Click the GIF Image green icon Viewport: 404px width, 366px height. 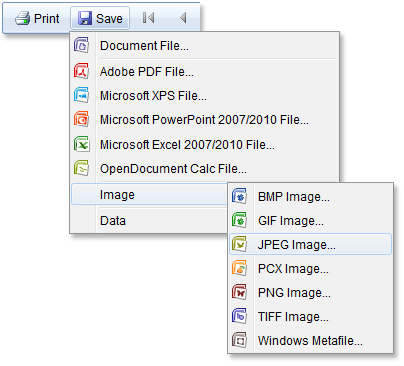[x=239, y=220]
